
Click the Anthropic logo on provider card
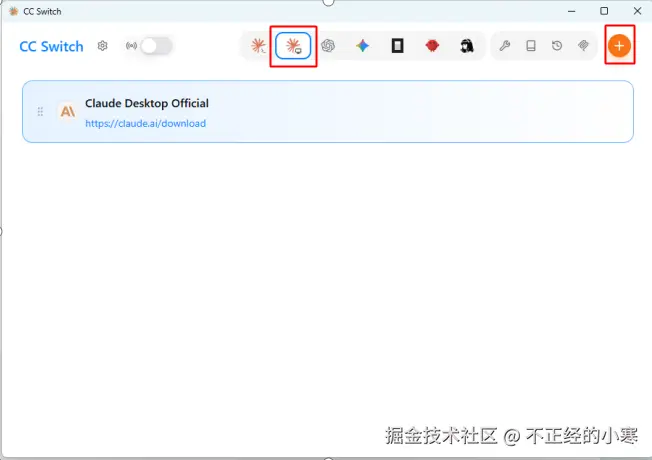pyautogui.click(x=68, y=111)
